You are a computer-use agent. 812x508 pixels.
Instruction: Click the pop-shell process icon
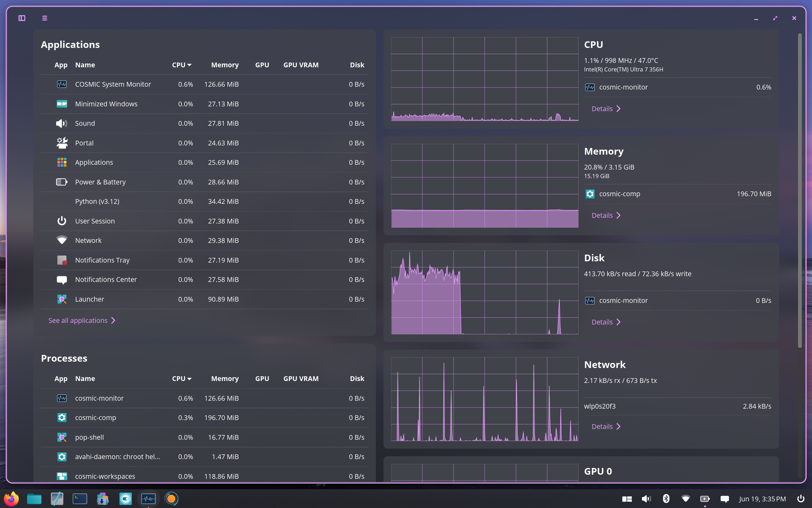62,437
